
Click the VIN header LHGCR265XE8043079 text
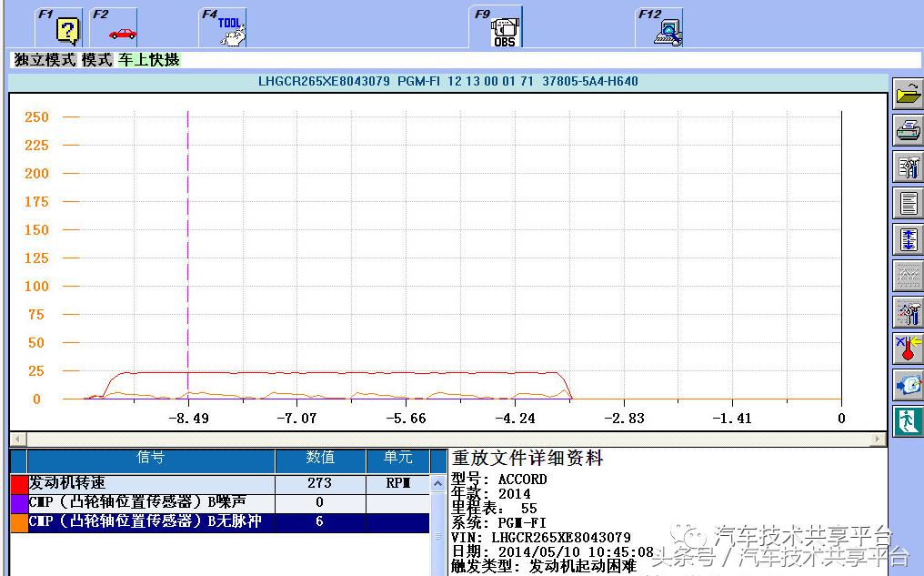pos(324,81)
